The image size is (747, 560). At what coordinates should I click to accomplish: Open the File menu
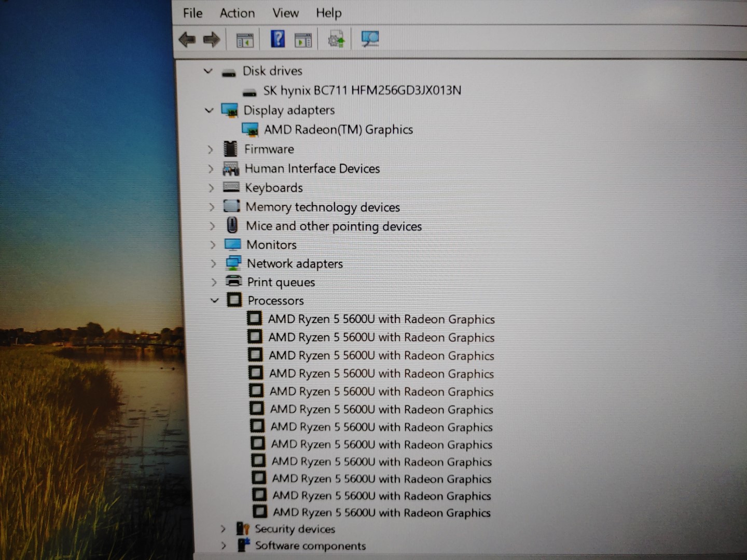[192, 13]
